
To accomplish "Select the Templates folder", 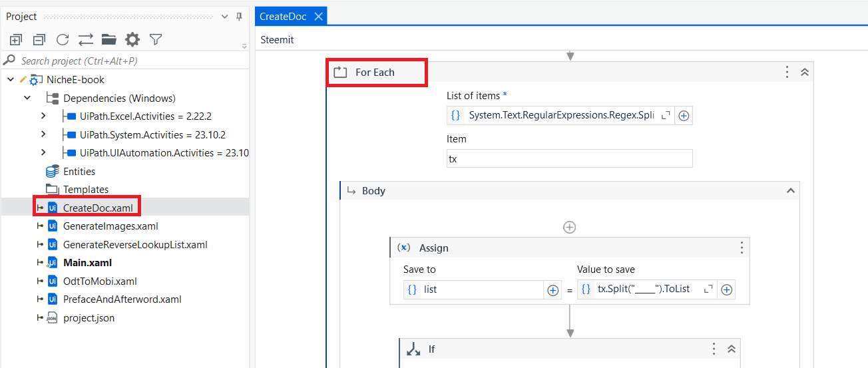I will click(85, 190).
